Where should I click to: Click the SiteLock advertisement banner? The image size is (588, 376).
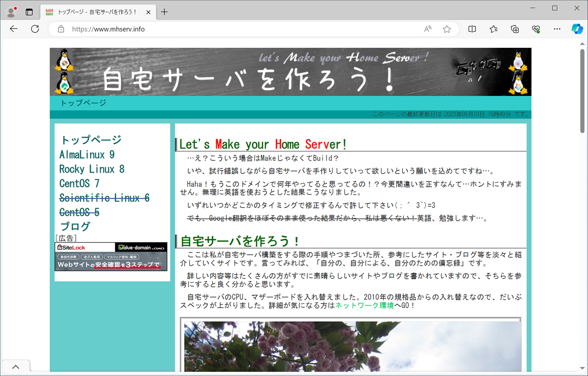point(111,257)
